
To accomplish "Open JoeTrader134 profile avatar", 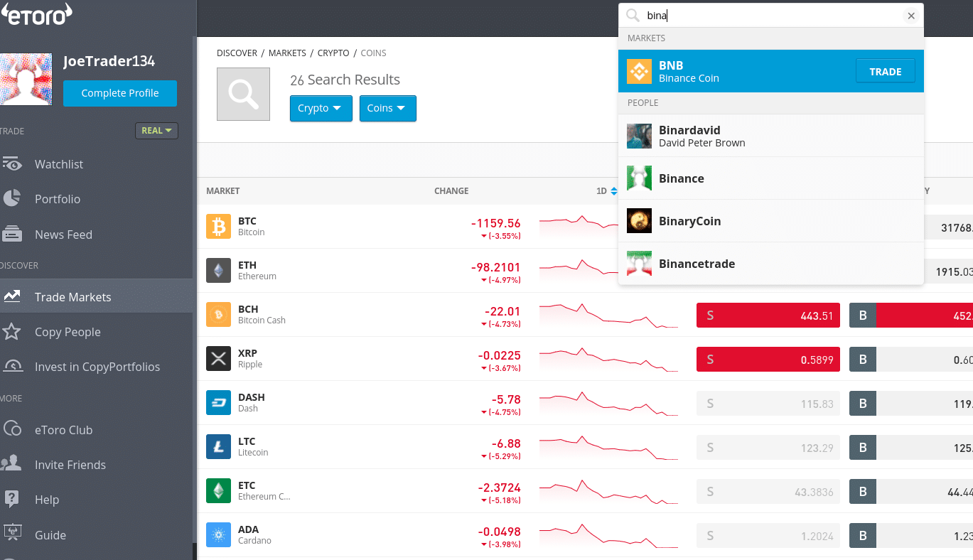I will [x=26, y=79].
